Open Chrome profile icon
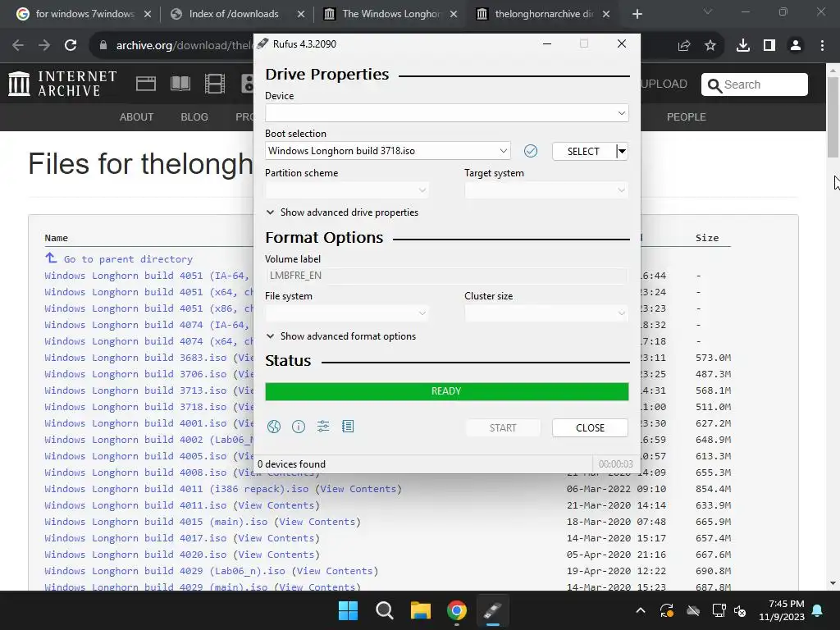The height and width of the screenshot is (630, 840). pyautogui.click(x=796, y=46)
